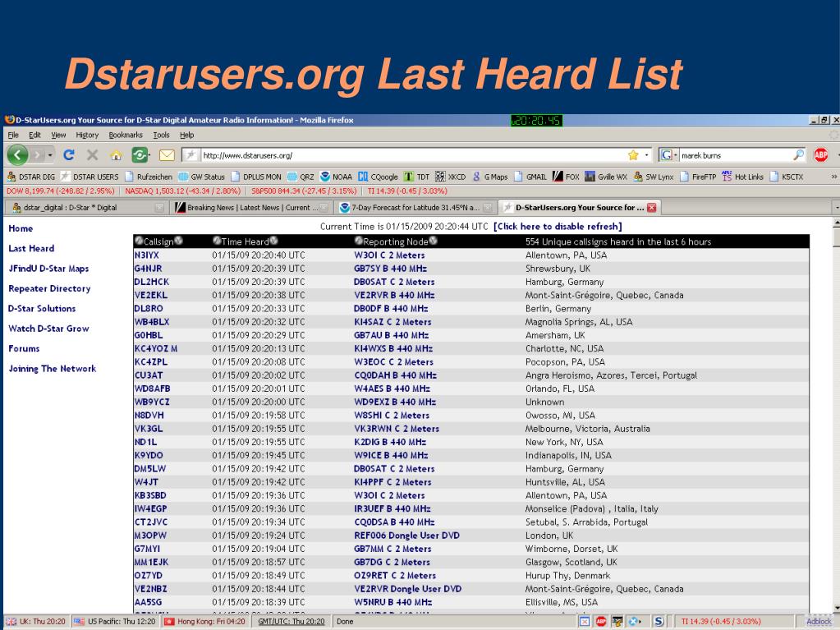Open the DSTAR DIG bookmark
The height and width of the screenshot is (630, 840).
(x=31, y=177)
